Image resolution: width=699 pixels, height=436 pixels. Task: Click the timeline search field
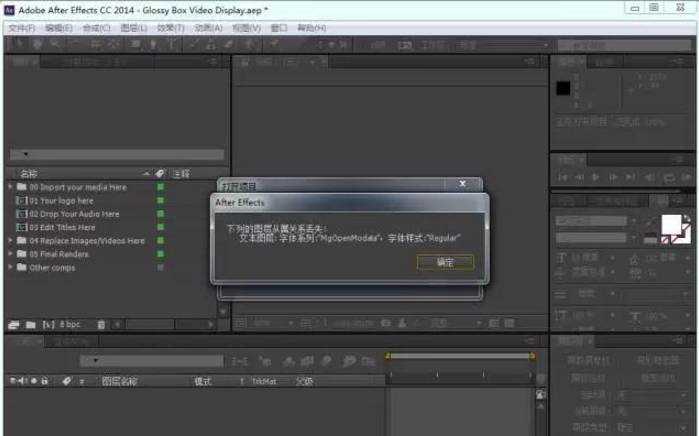point(152,361)
